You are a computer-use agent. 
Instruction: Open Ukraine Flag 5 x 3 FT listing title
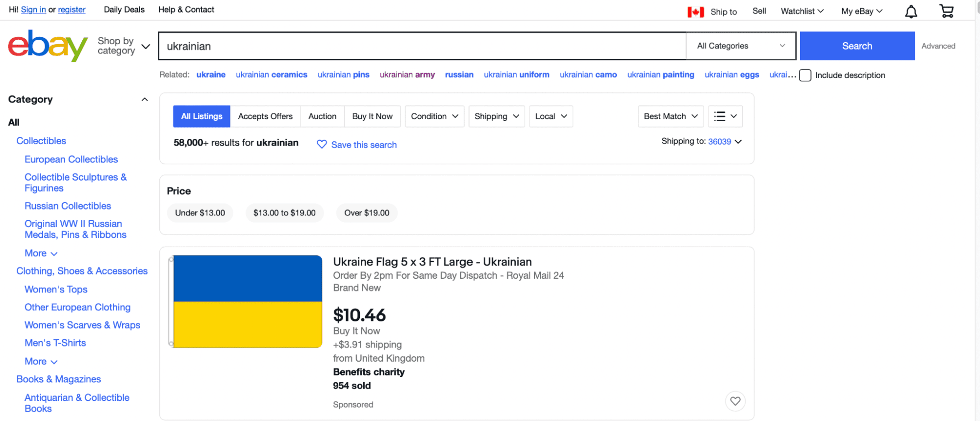click(x=432, y=262)
